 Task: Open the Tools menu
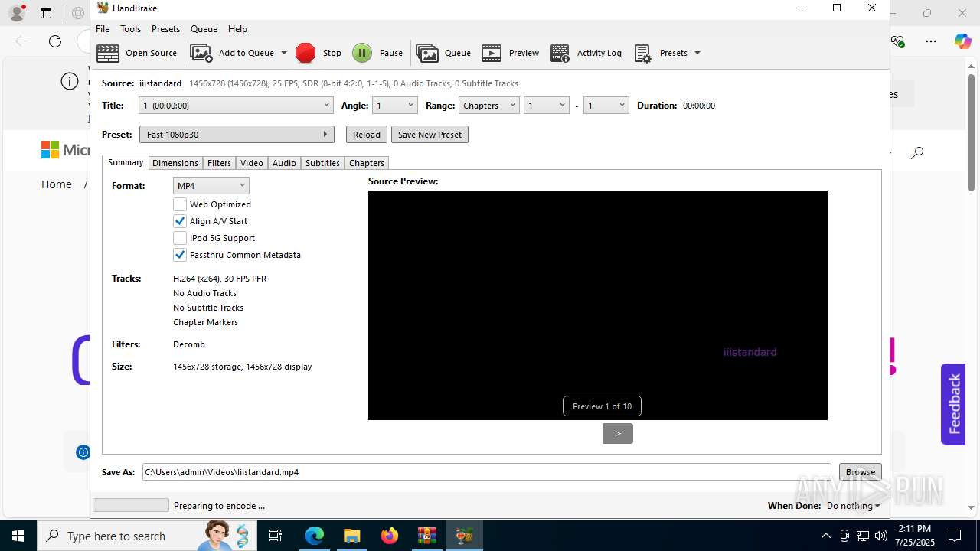(x=130, y=28)
